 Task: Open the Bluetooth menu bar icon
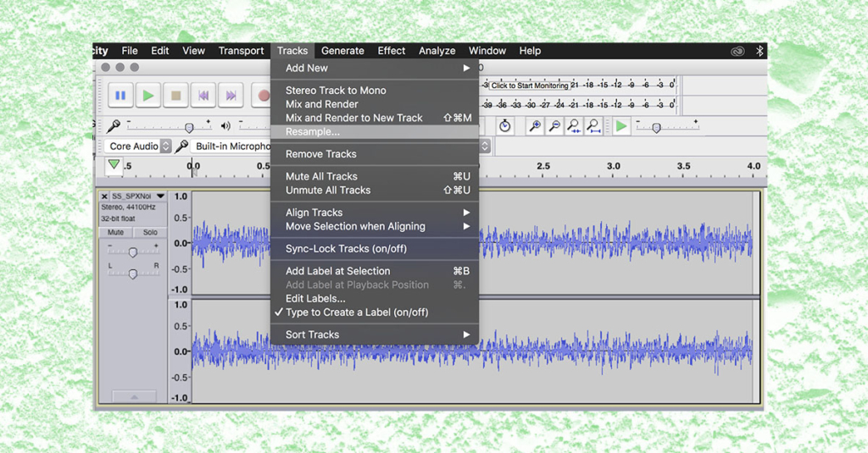click(759, 51)
